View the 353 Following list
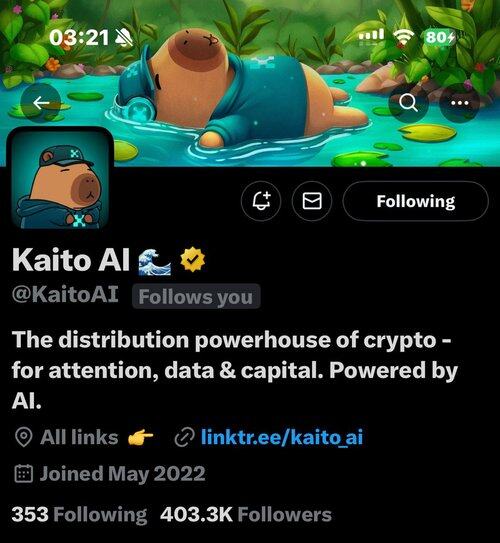 pyautogui.click(x=79, y=514)
